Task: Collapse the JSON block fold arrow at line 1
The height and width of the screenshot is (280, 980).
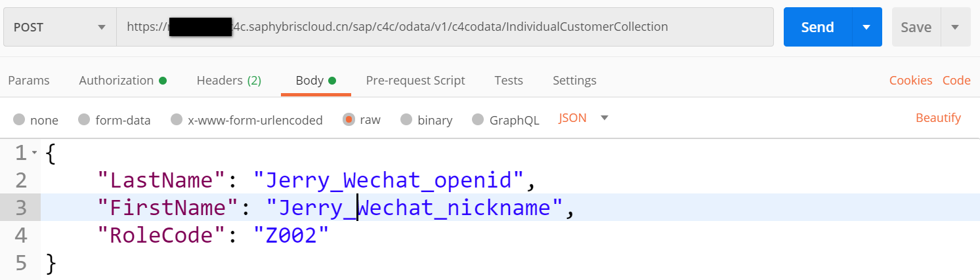Action: pos(34,153)
